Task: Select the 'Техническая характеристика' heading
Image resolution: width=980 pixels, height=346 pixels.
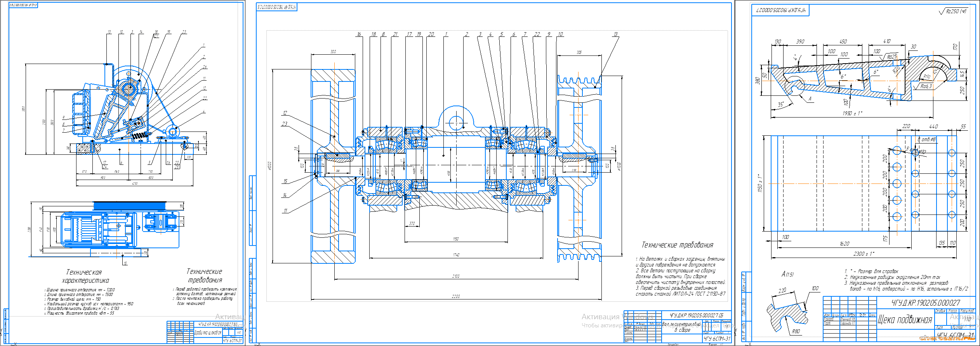Action: (x=85, y=276)
